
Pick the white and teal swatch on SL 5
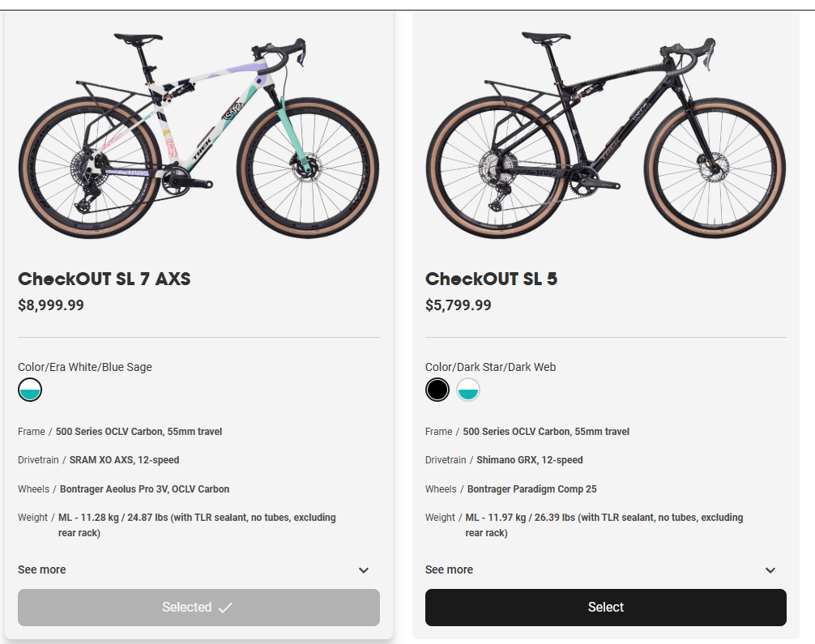tap(468, 390)
